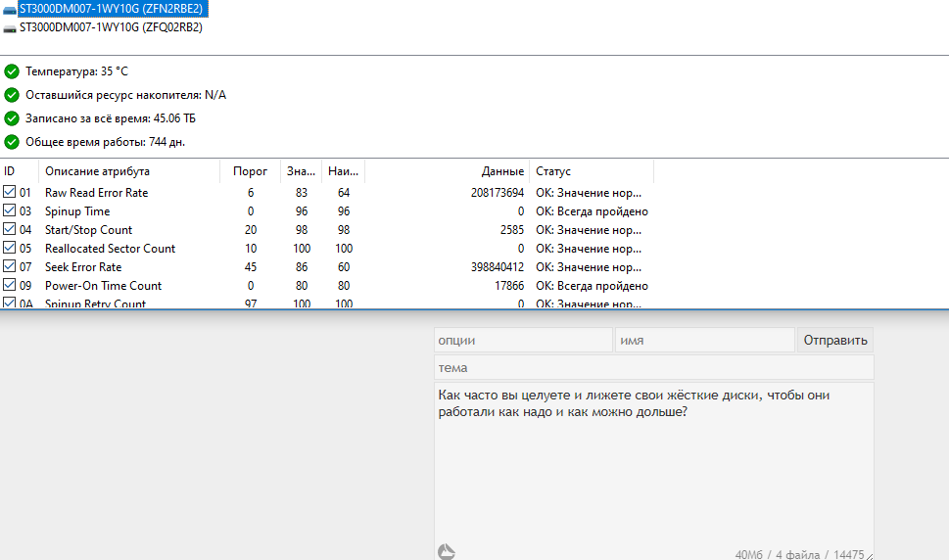
Task: Click green check icon beside Записано за всё время
Action: (12, 118)
